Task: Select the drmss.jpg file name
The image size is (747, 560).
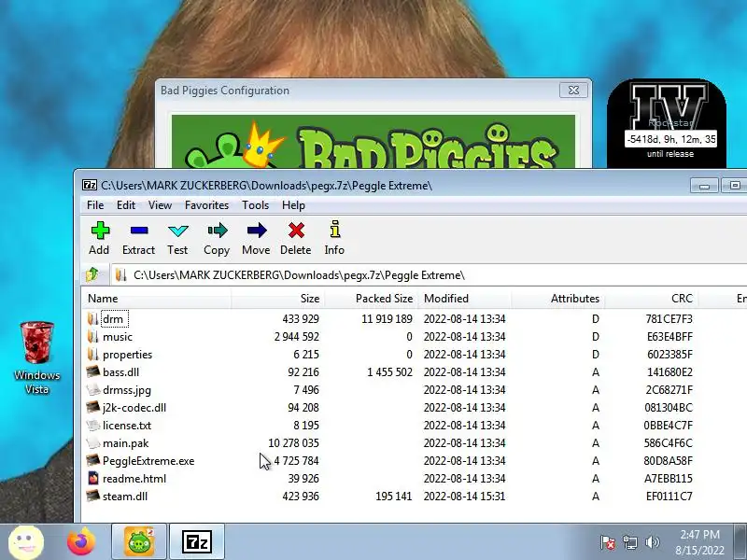Action: pos(127,390)
